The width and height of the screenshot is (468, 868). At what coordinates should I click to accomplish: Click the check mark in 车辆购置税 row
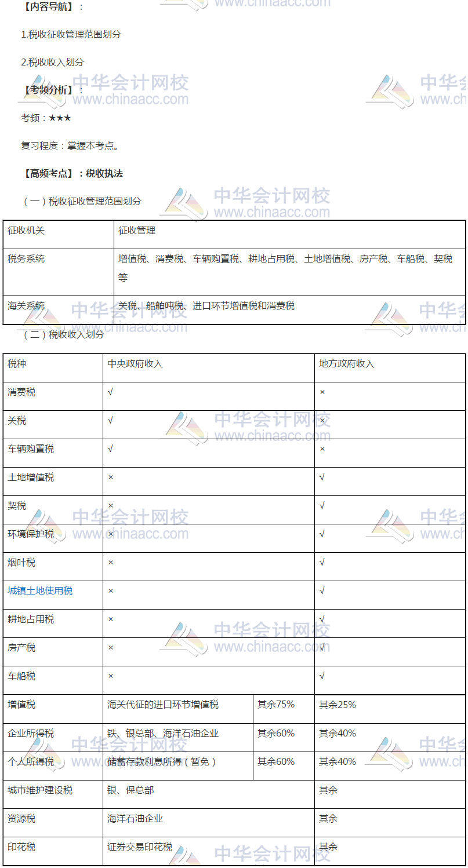point(110,449)
